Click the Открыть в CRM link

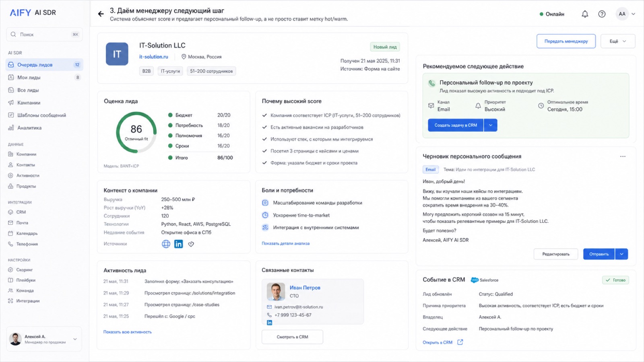[x=438, y=342]
